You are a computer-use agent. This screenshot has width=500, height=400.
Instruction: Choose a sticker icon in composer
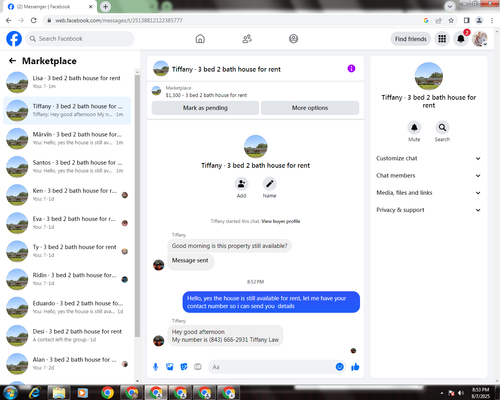pos(184,367)
